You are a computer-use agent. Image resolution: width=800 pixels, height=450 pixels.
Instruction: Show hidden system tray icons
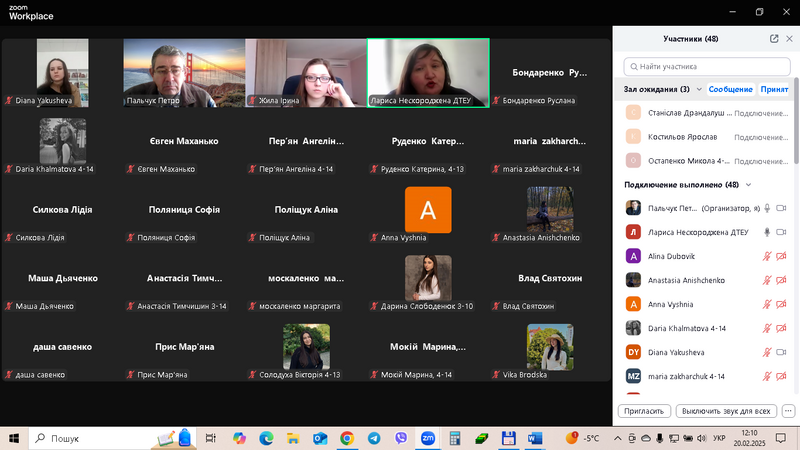[x=617, y=438]
